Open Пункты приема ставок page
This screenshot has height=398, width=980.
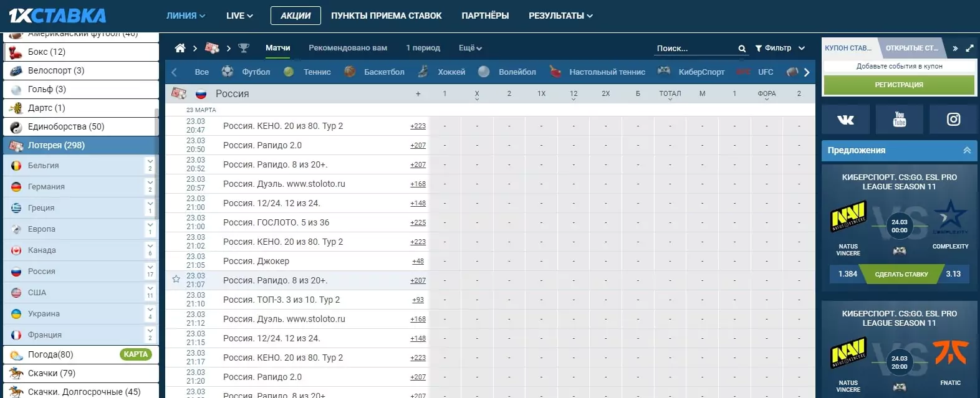[x=387, y=16]
